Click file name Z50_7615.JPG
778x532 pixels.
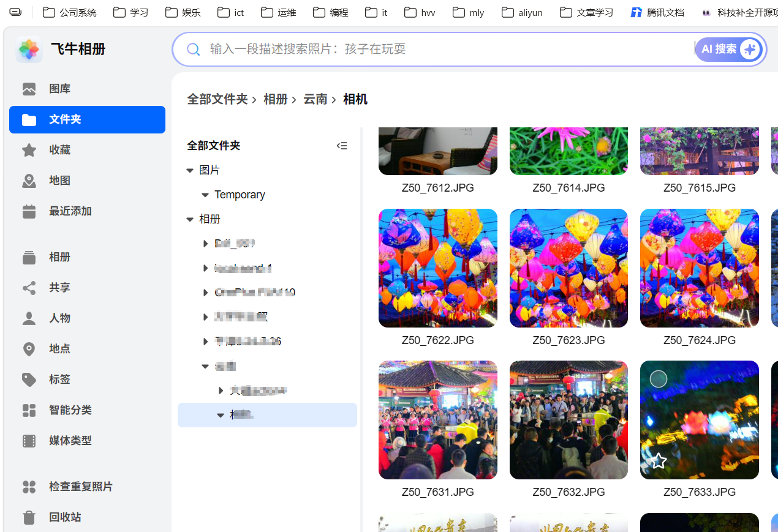(x=700, y=188)
